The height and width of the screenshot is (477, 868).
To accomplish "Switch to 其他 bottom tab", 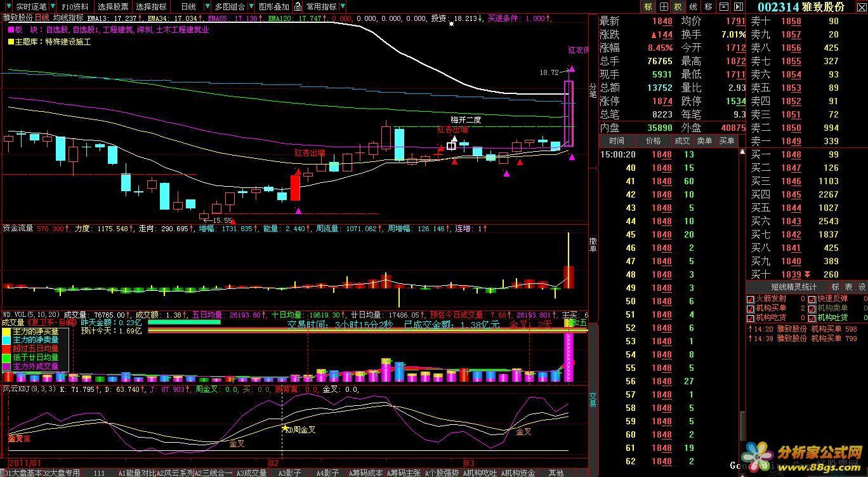I will coord(556,473).
